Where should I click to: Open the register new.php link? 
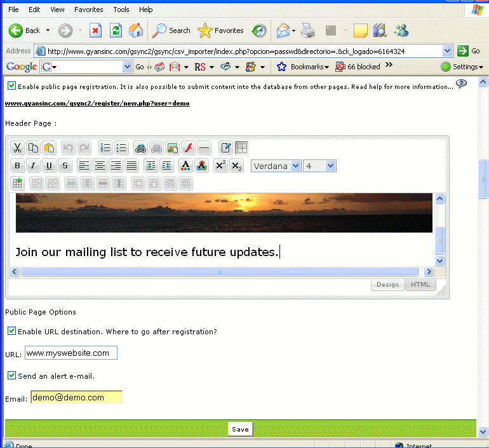[x=97, y=103]
